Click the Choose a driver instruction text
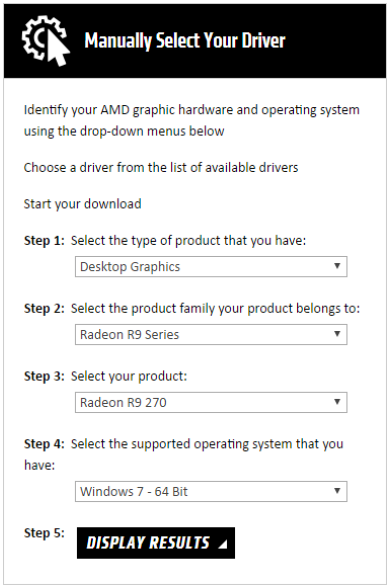This screenshot has height=588, width=391. [161, 167]
